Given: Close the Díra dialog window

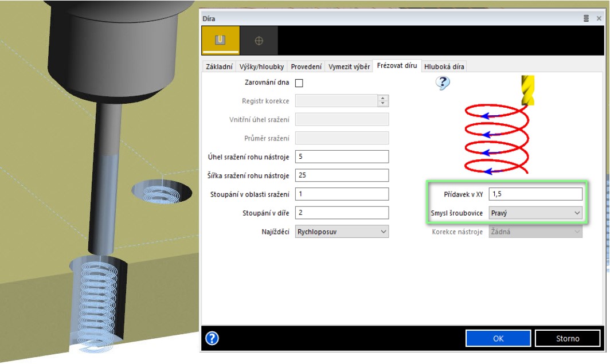Looking at the screenshot, I should click(x=599, y=18).
